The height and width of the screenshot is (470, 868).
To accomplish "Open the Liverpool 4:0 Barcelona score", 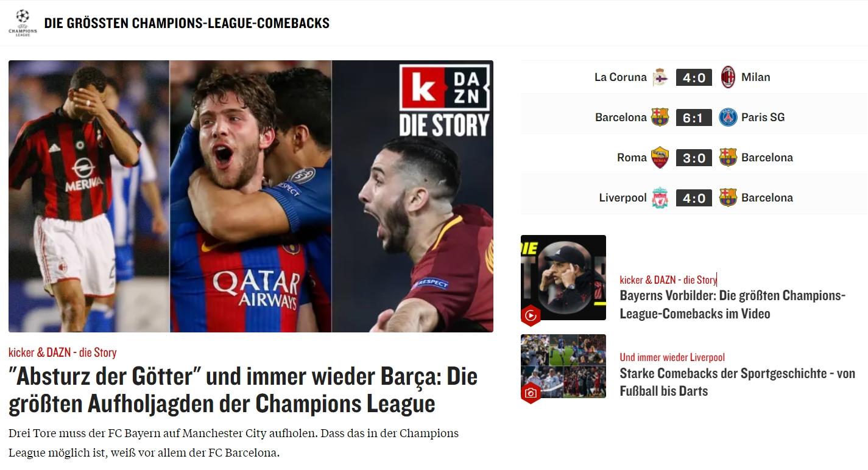I will tap(694, 198).
